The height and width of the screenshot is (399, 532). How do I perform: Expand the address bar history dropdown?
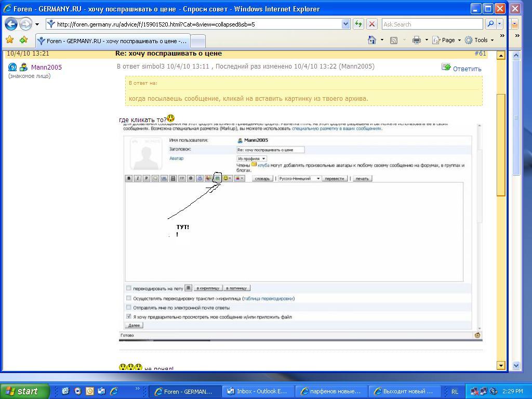click(346, 24)
